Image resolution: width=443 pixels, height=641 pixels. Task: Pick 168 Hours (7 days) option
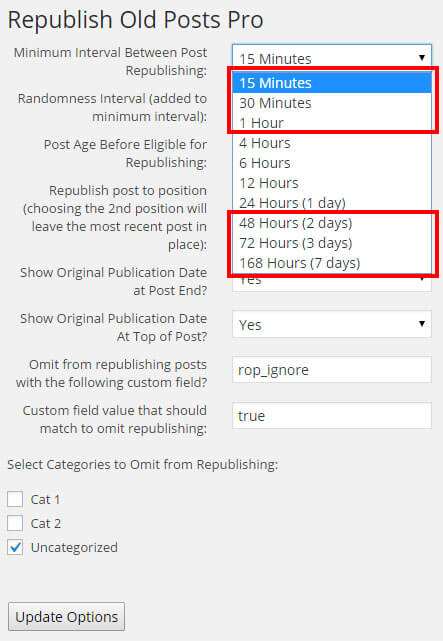[332, 263]
